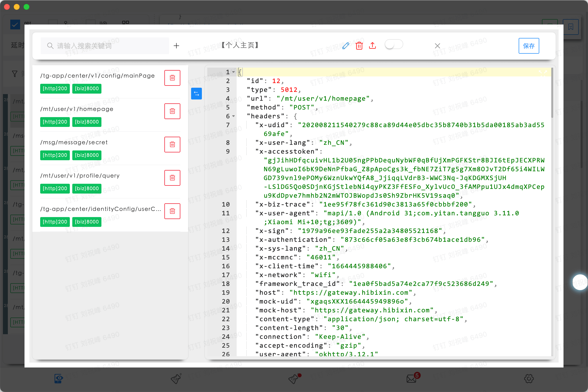The height and width of the screenshot is (392, 588).
Task: Click the red upload/export icon
Action: pyautogui.click(x=372, y=46)
